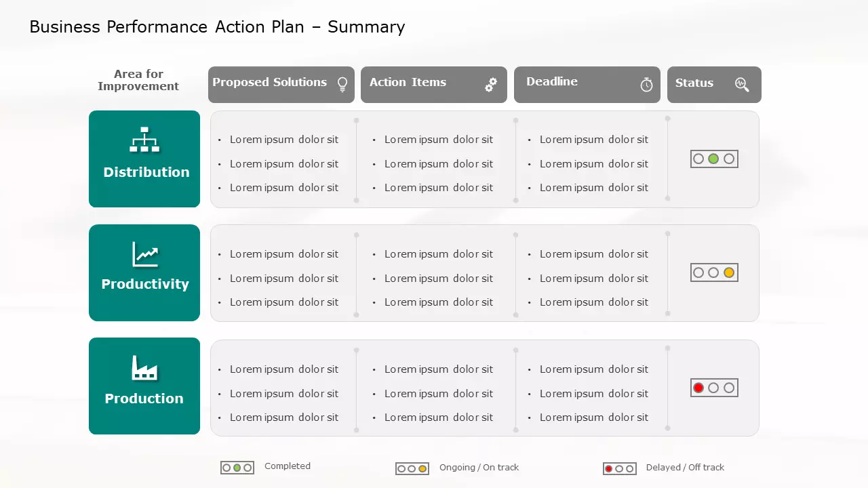The height and width of the screenshot is (488, 868).
Task: Click the Ongoing legend traffic light icon
Action: (412, 469)
